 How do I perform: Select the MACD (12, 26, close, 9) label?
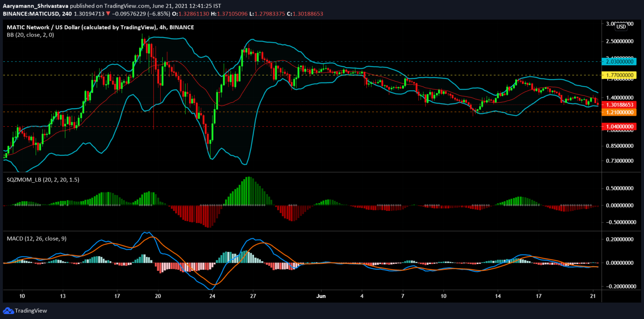[x=36, y=239]
